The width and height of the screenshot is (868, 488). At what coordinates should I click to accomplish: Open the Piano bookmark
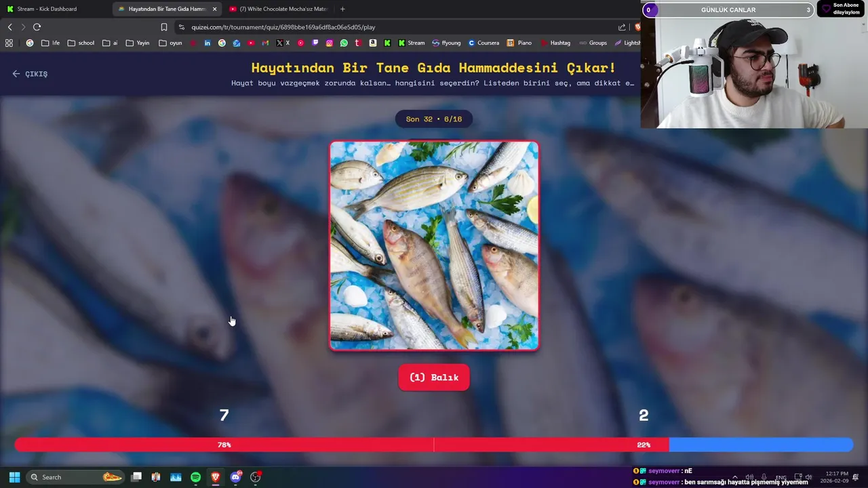[x=519, y=43]
